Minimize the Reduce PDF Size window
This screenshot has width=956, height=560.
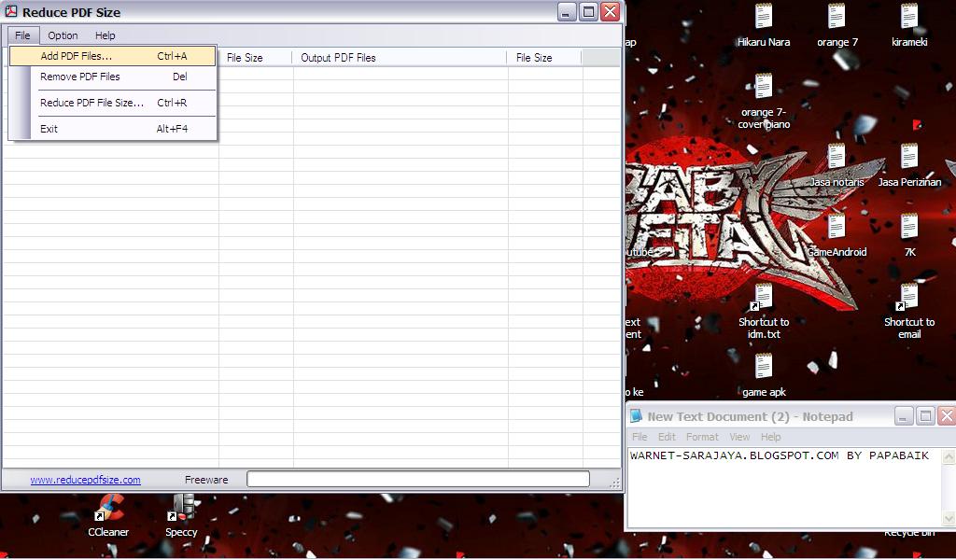(567, 11)
